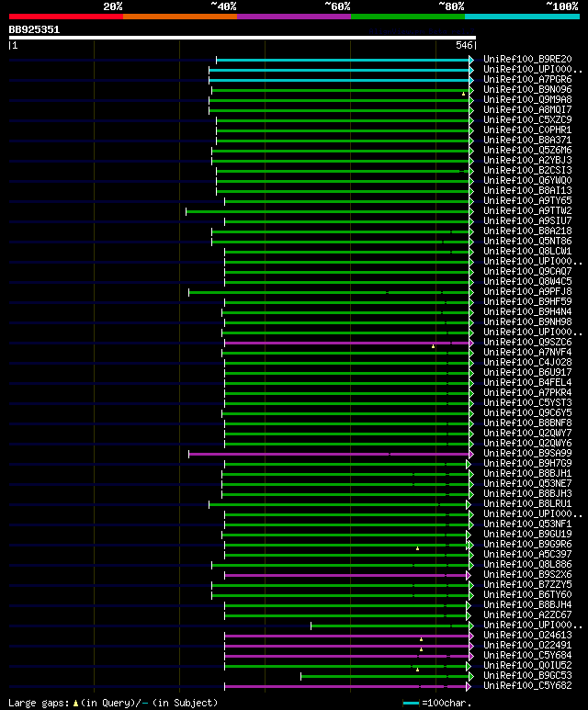This screenshot has width=588, height=710.
Task: Select the UniRef100_B6TY60 label
Action: coord(527,594)
